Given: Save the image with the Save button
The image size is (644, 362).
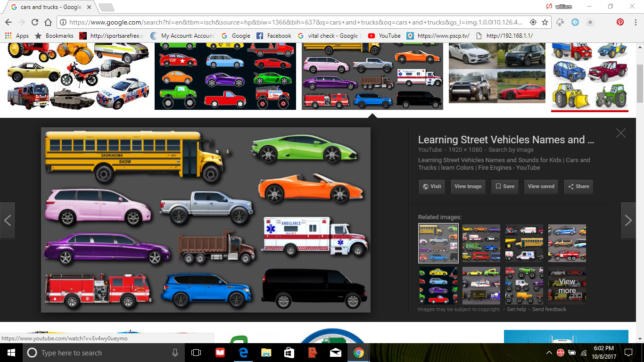Looking at the screenshot, I should pos(504,186).
